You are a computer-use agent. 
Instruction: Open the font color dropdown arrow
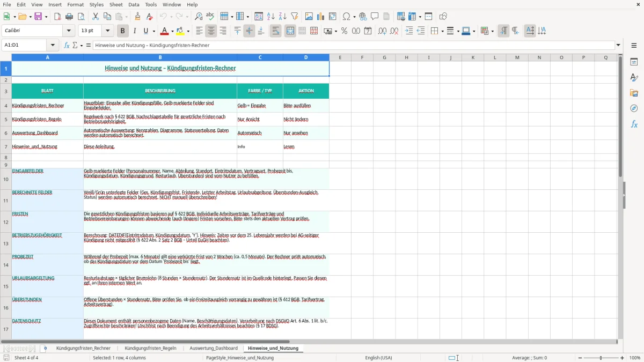[x=172, y=31]
